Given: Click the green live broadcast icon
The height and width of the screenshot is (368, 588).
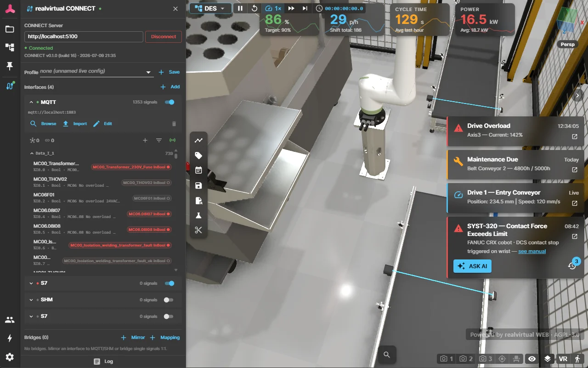Looking at the screenshot, I should click(x=173, y=140).
